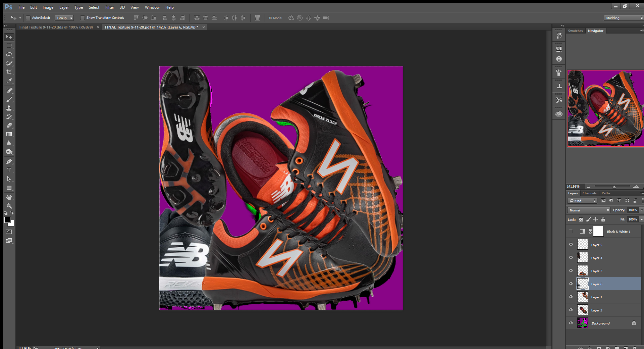Open the Move tool preset picker arrow
This screenshot has width=644, height=349.
(20, 18)
